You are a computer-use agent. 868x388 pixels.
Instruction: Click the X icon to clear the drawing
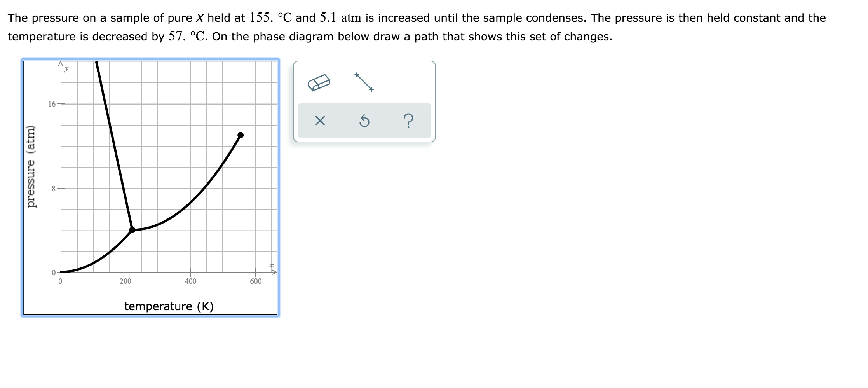click(320, 121)
